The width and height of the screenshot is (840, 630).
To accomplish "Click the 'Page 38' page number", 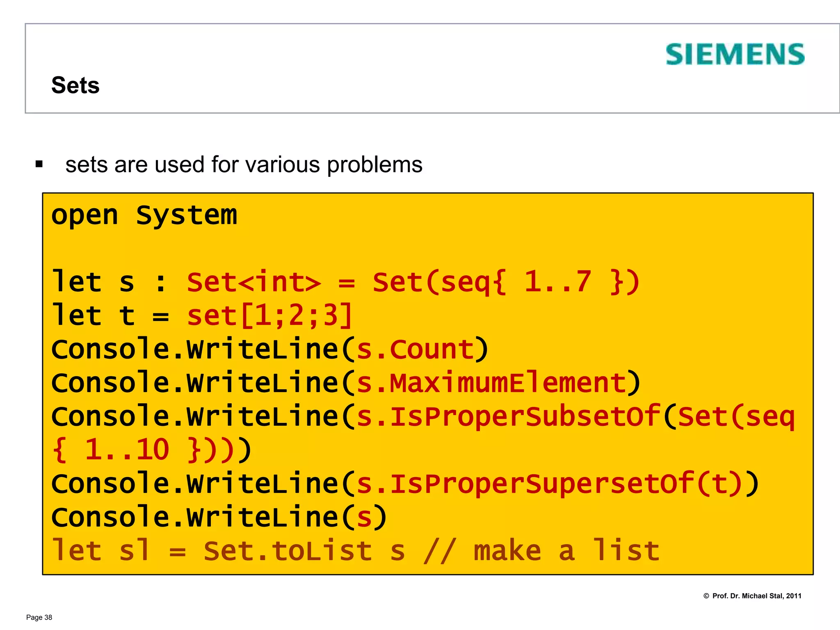I will click(x=39, y=618).
